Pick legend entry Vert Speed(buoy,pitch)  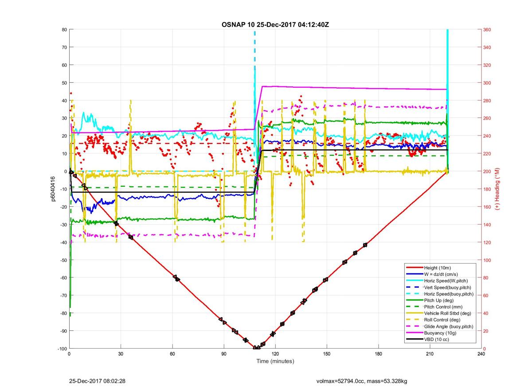tap(449, 287)
